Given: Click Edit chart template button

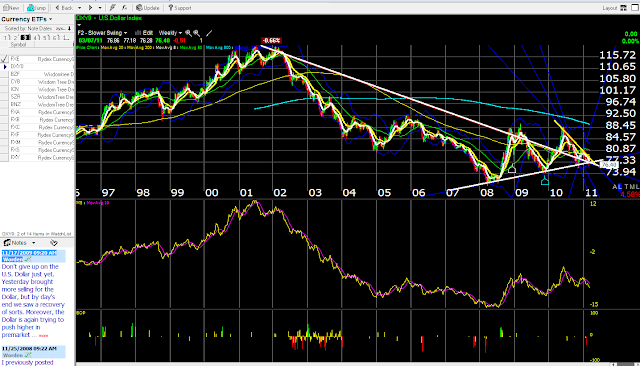Looking at the screenshot, I should pos(144,33).
